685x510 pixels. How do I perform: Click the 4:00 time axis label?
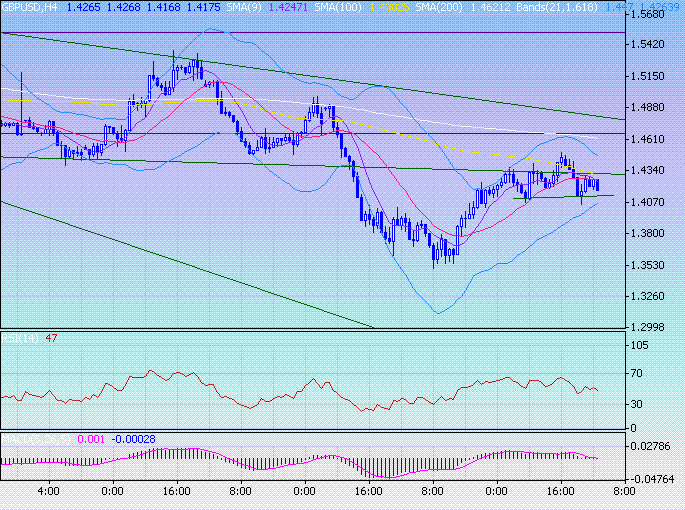click(x=47, y=492)
